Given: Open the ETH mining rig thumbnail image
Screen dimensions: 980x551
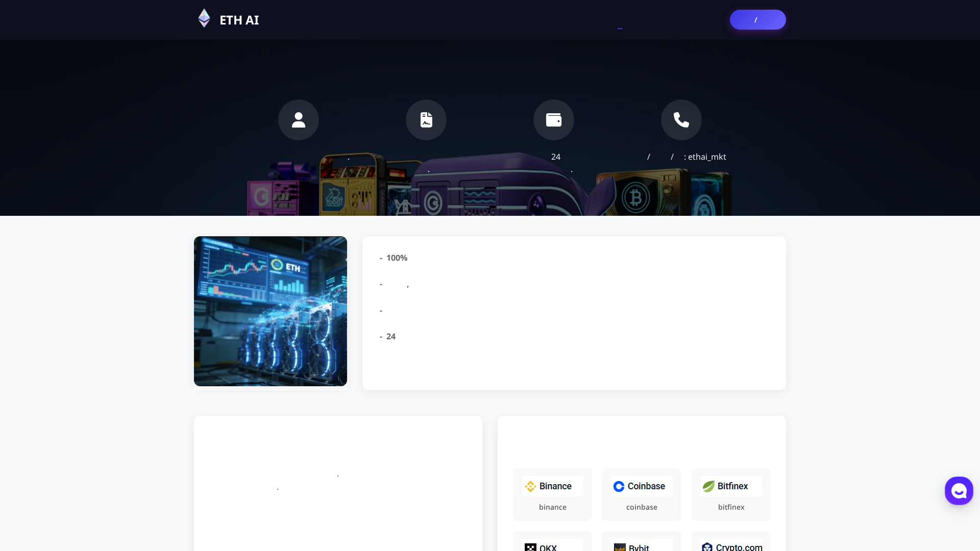Looking at the screenshot, I should (x=270, y=311).
